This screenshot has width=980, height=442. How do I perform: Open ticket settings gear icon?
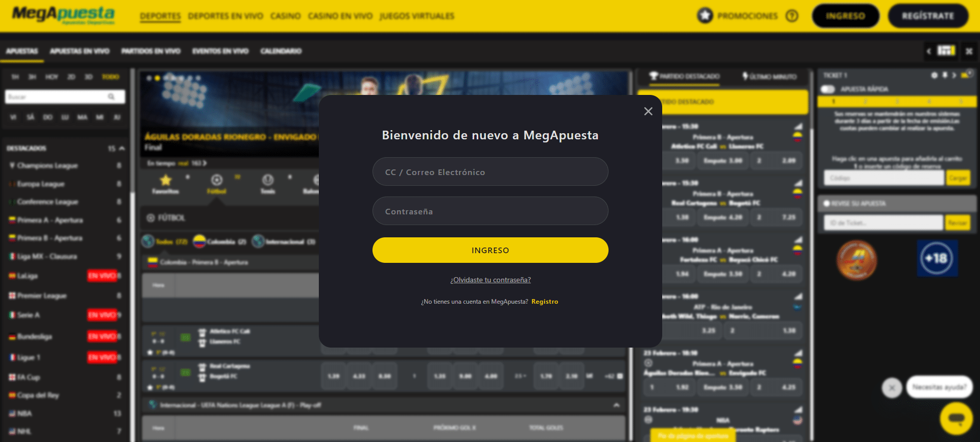pyautogui.click(x=934, y=75)
